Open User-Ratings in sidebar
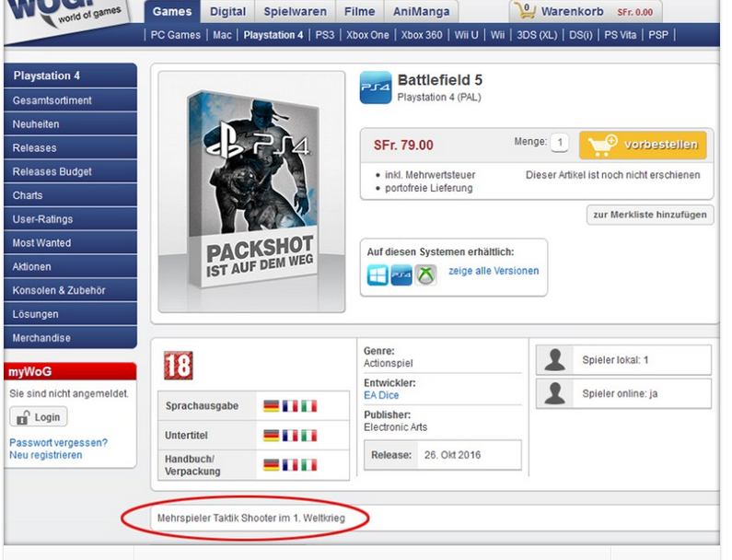Image resolution: width=732 pixels, height=560 pixels. [x=71, y=219]
